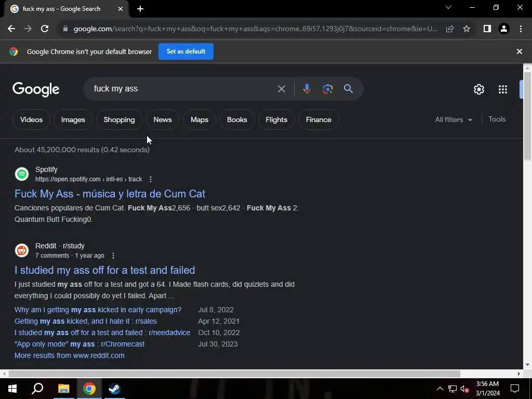This screenshot has width=532, height=399.
Task: Open the r/sales sub-result link
Action: coord(86,321)
